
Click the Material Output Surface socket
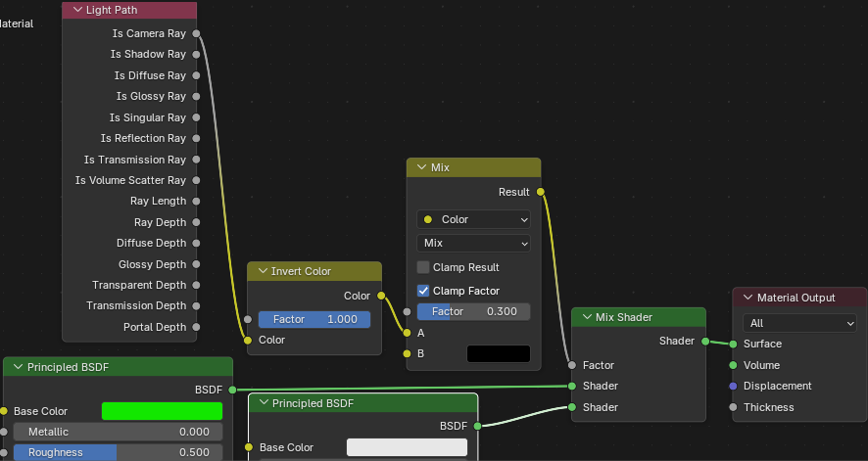click(733, 344)
